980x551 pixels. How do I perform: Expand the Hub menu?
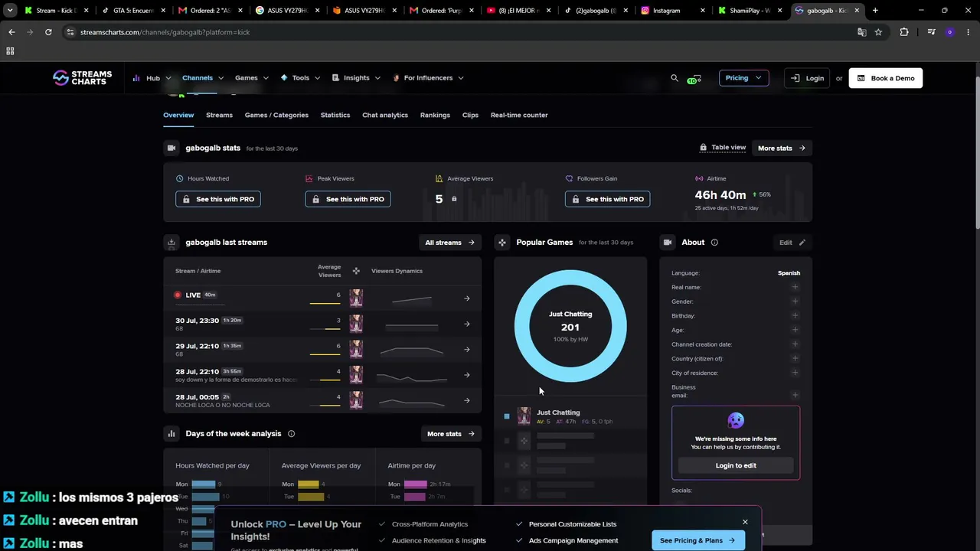click(152, 78)
